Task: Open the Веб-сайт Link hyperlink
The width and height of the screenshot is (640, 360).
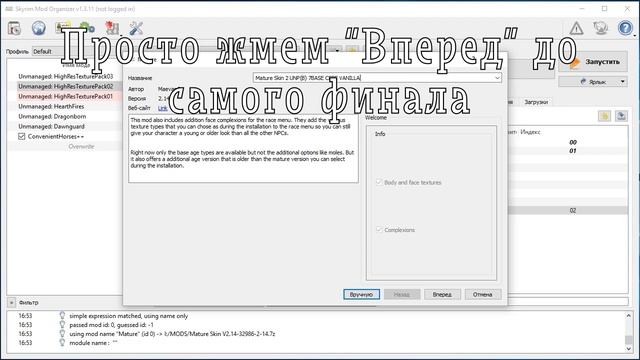Action: tap(162, 108)
